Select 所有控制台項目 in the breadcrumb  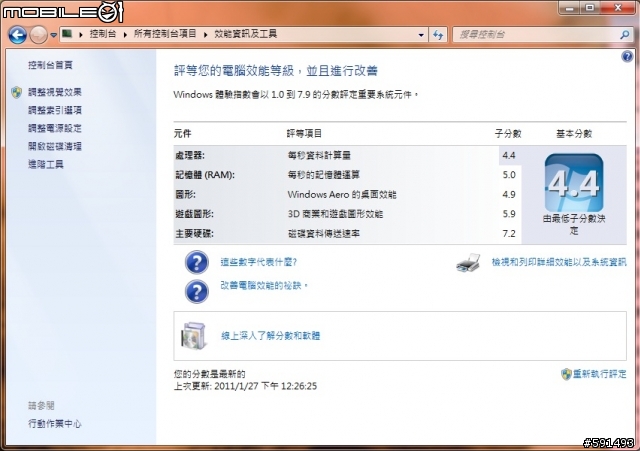click(165, 34)
